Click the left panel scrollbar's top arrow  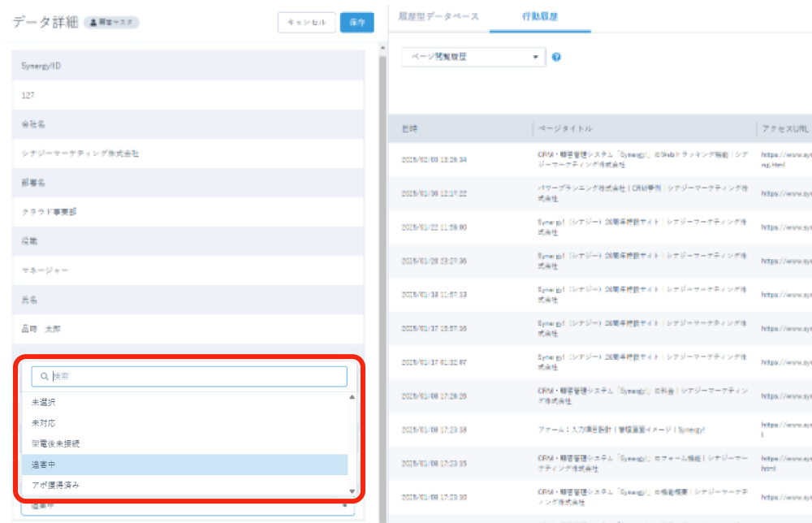click(x=382, y=47)
